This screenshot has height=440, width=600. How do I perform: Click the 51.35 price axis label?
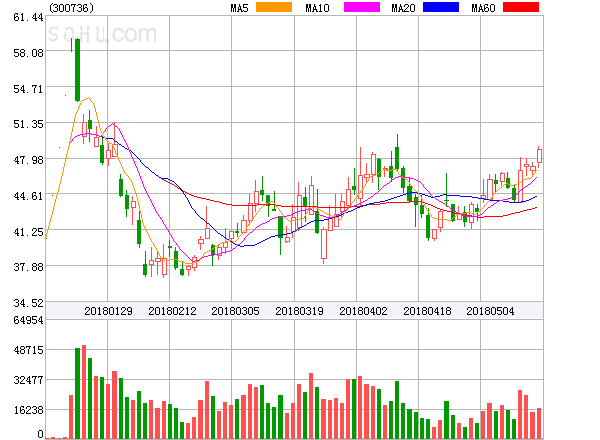tap(28, 124)
